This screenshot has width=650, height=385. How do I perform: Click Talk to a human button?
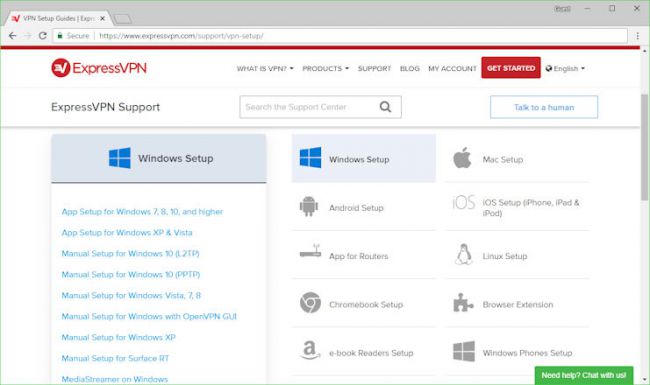[x=544, y=107]
